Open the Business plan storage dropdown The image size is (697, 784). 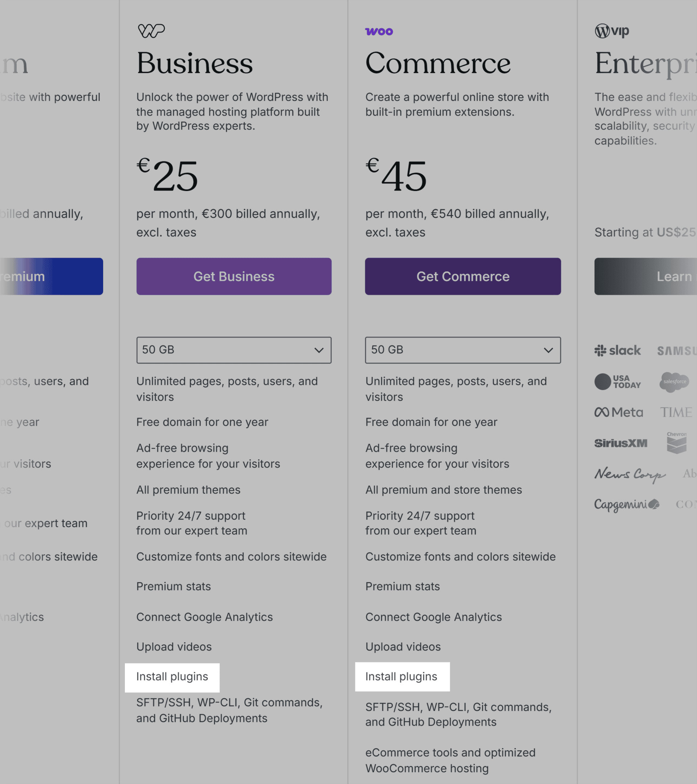point(233,350)
